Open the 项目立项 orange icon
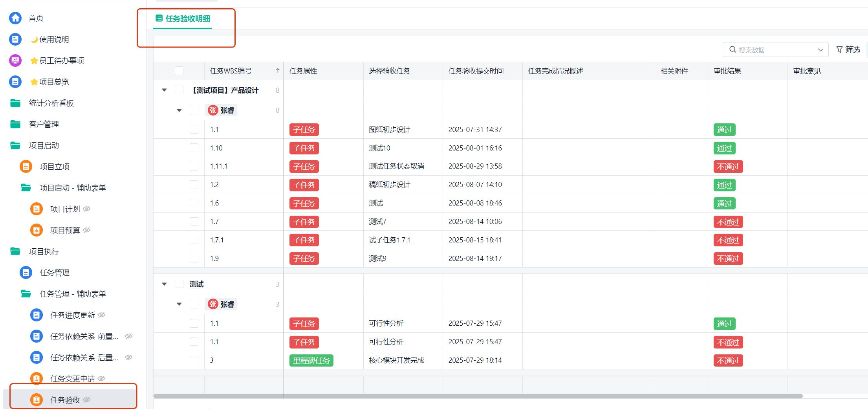Viewport: 868px width, 409px height. point(26,167)
